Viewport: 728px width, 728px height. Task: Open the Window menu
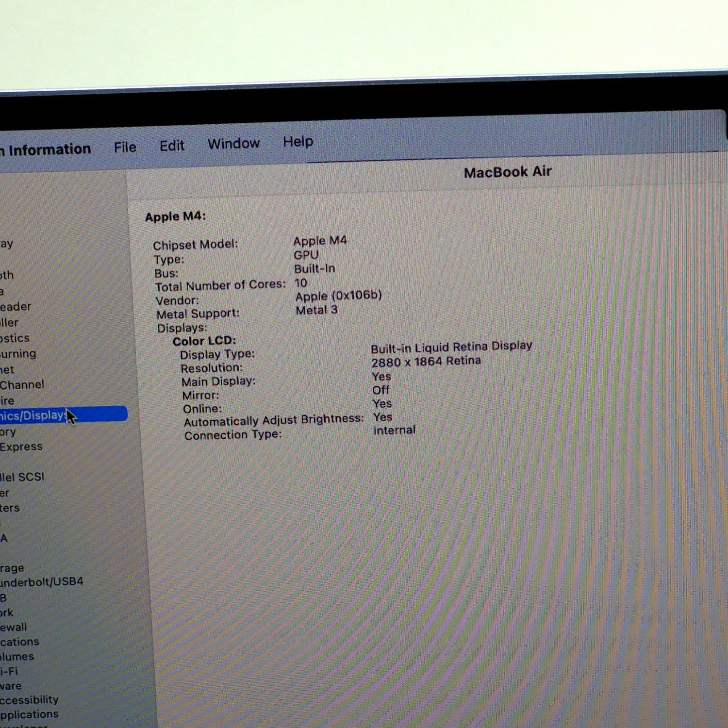pos(233,144)
